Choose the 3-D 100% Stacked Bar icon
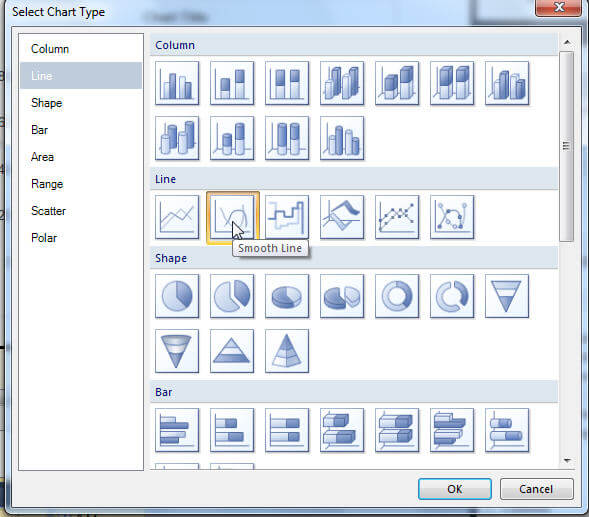Screen dimensions: 589x517 point(397,430)
